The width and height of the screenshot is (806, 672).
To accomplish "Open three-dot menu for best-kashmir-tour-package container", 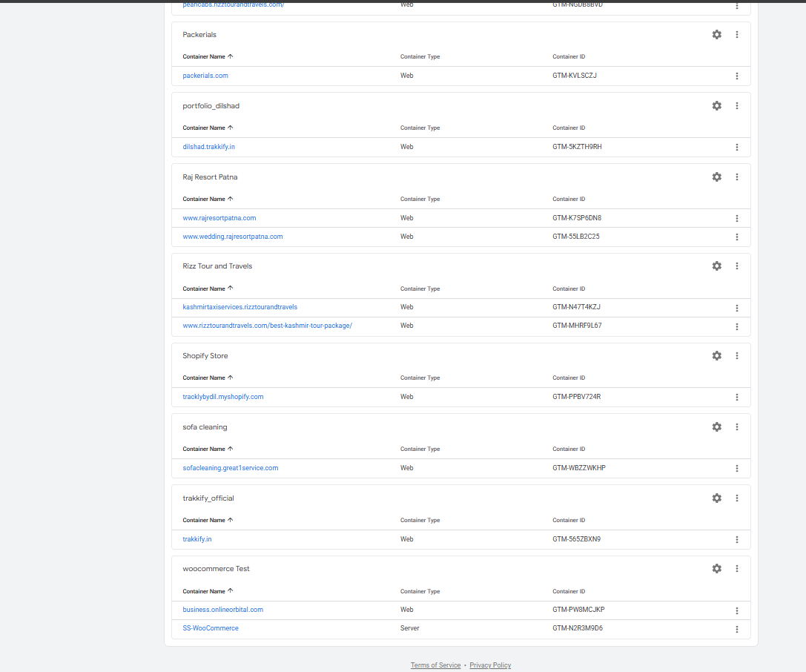I will 736,326.
